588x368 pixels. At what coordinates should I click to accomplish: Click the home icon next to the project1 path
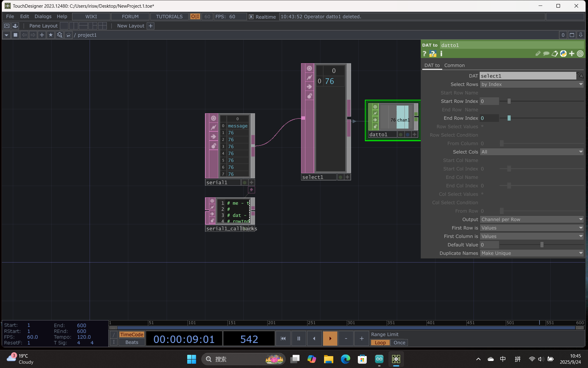(68, 35)
